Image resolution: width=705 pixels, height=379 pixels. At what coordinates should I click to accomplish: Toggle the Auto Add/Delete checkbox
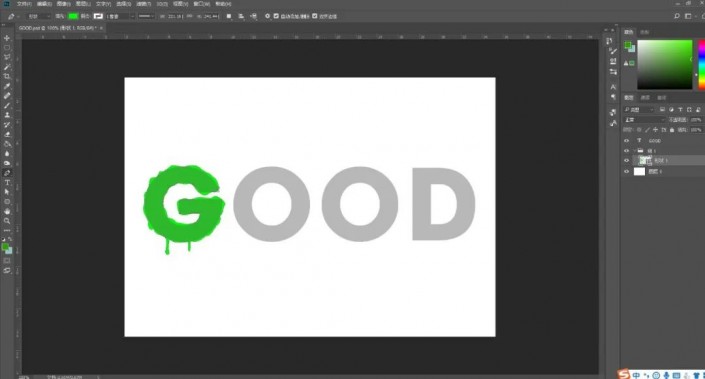(276, 16)
